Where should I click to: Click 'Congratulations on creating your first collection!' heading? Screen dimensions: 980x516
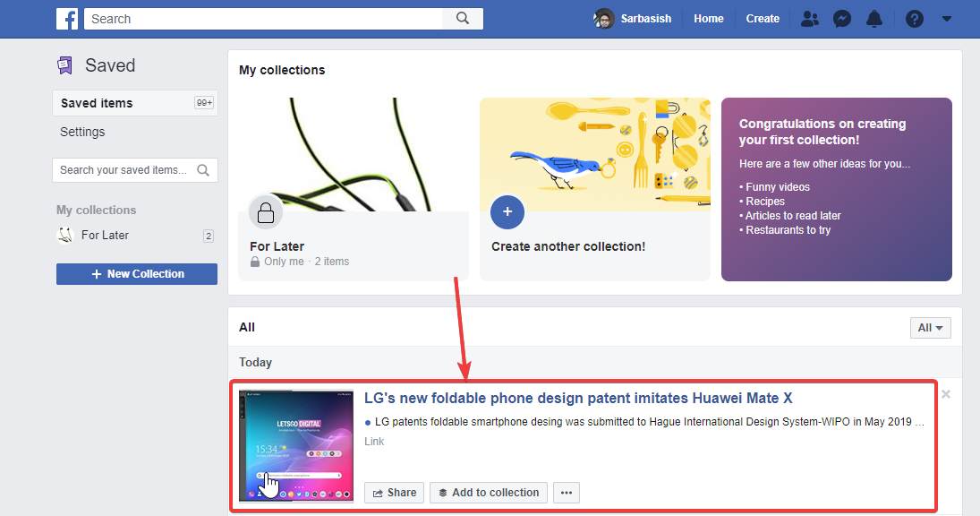pyautogui.click(x=822, y=132)
